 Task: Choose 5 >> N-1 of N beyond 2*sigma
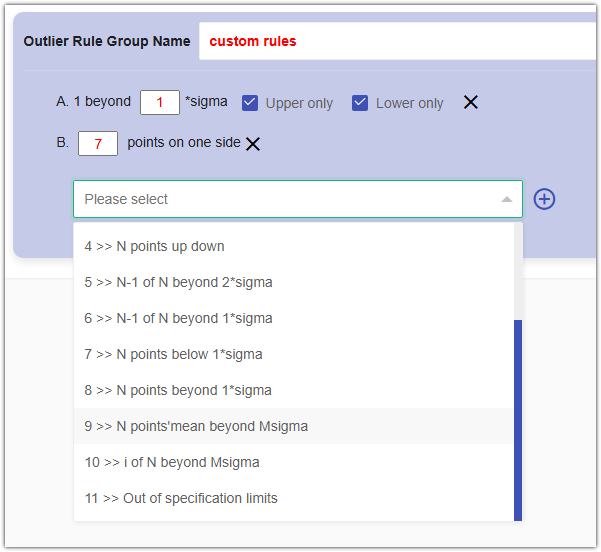[x=178, y=282]
